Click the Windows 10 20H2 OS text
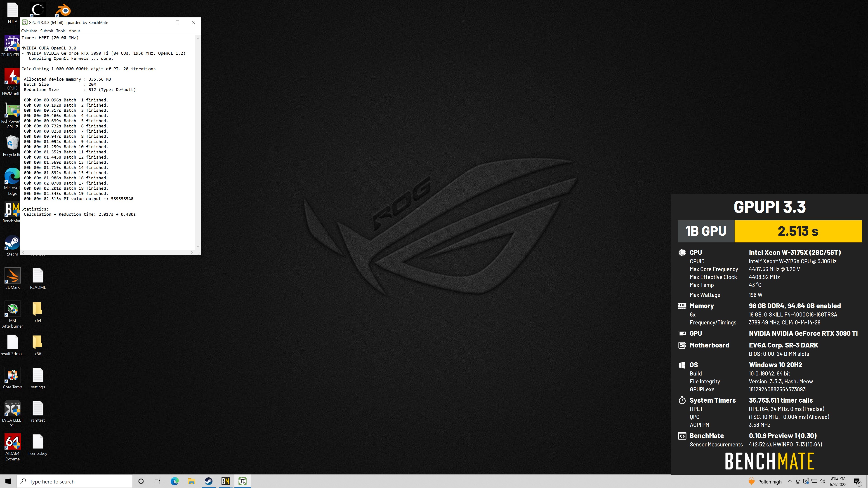 (775, 365)
